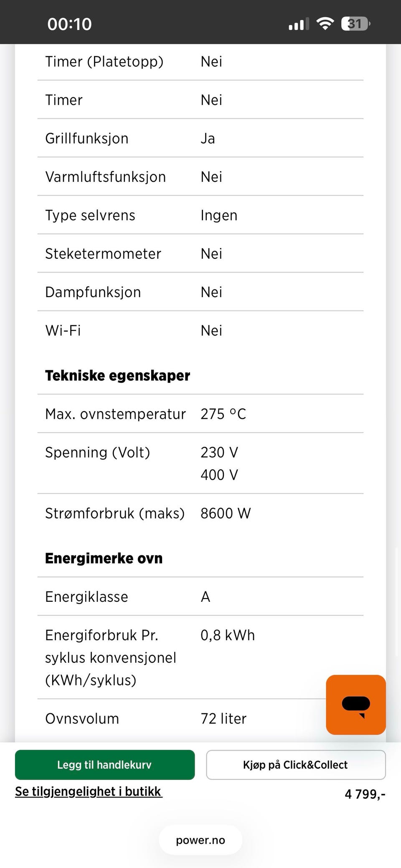The height and width of the screenshot is (868, 401).
Task: Tap the battery indicator showing 31
Action: (355, 23)
